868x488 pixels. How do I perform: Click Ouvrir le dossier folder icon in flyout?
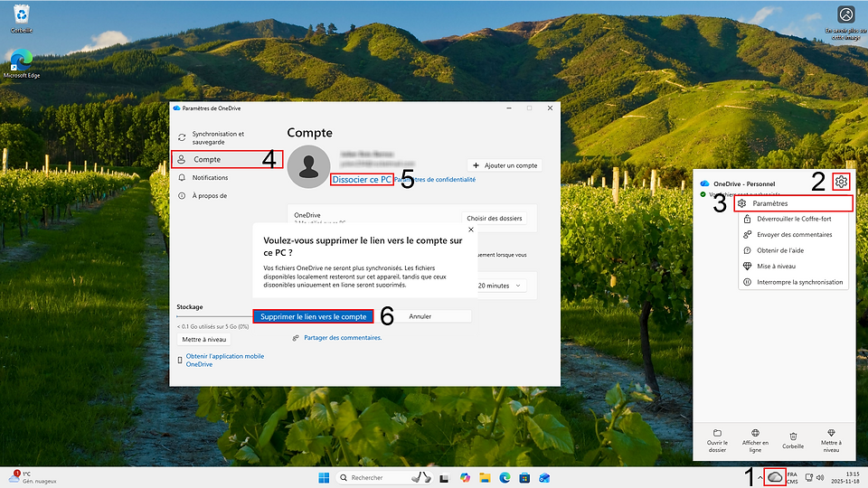pyautogui.click(x=717, y=441)
